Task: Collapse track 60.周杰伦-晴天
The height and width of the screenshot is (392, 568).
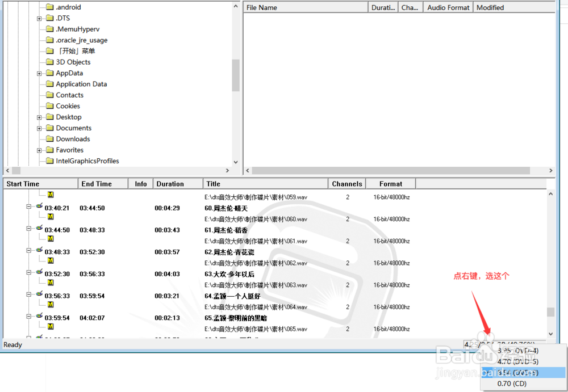Action: (x=28, y=206)
